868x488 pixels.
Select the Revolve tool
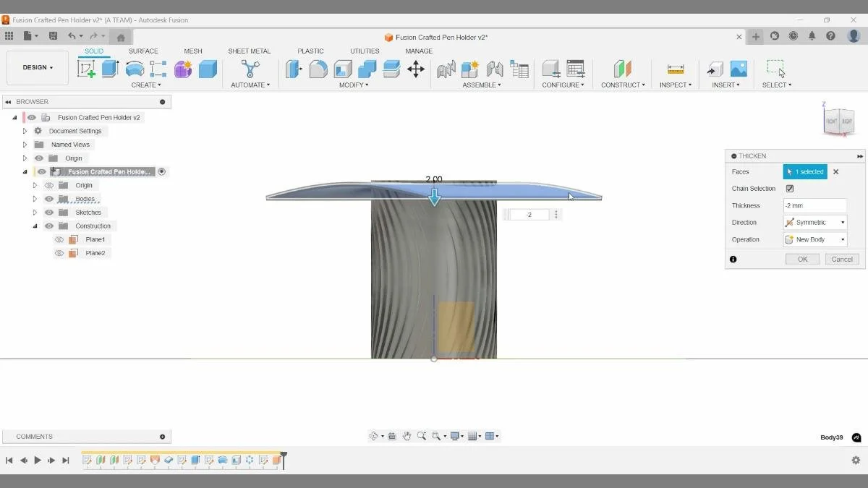pos(134,67)
